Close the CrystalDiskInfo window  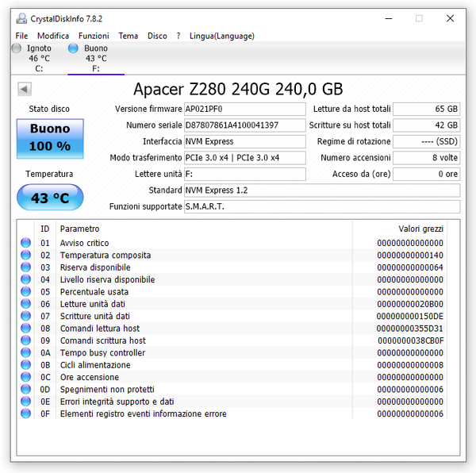(450, 18)
